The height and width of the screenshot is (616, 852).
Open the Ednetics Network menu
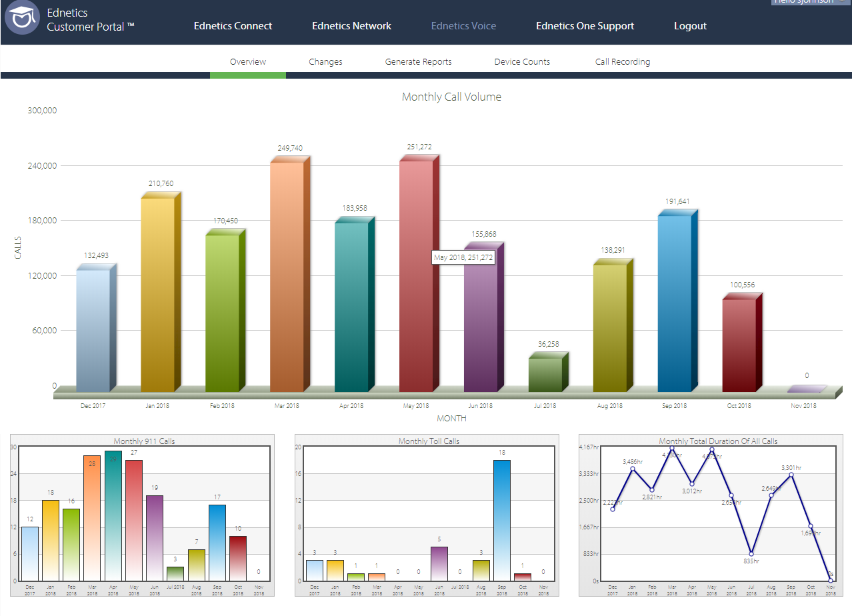coord(351,26)
